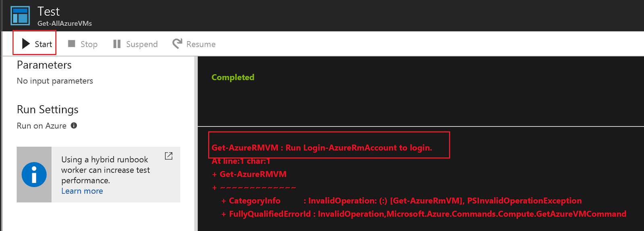Click the Test pane title

(x=48, y=11)
